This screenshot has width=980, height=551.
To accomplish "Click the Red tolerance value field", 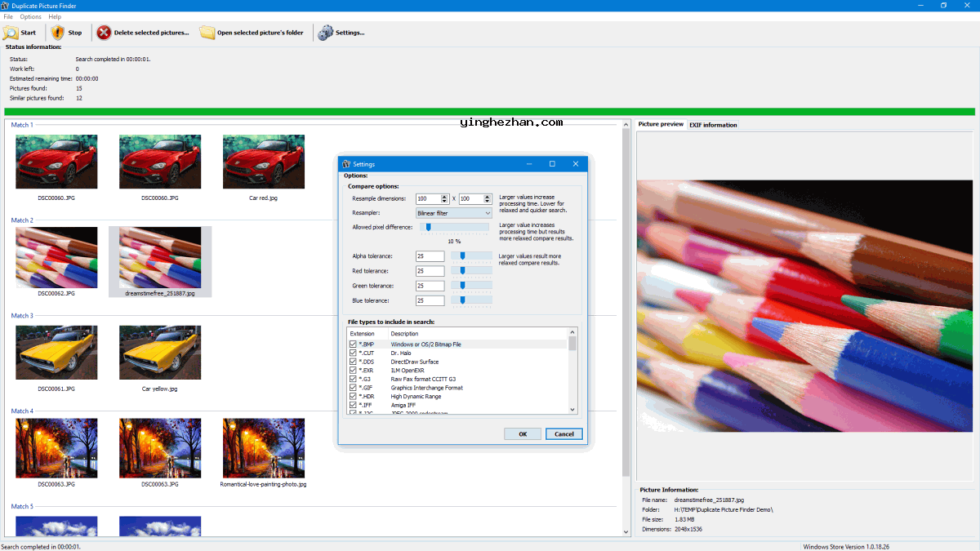I will [430, 271].
